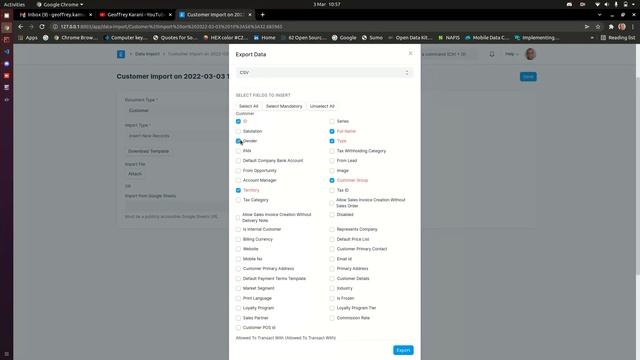Uncheck the Territory checkbox

tap(238, 190)
